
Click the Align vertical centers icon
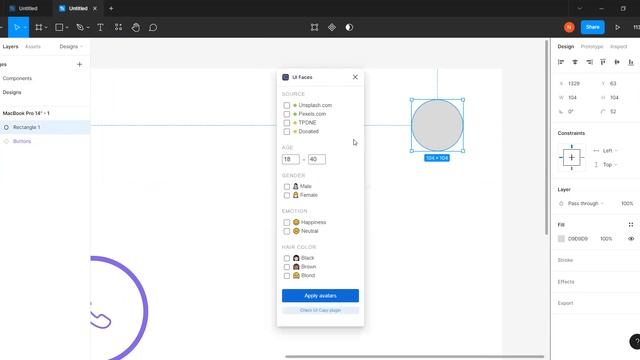coord(617,62)
